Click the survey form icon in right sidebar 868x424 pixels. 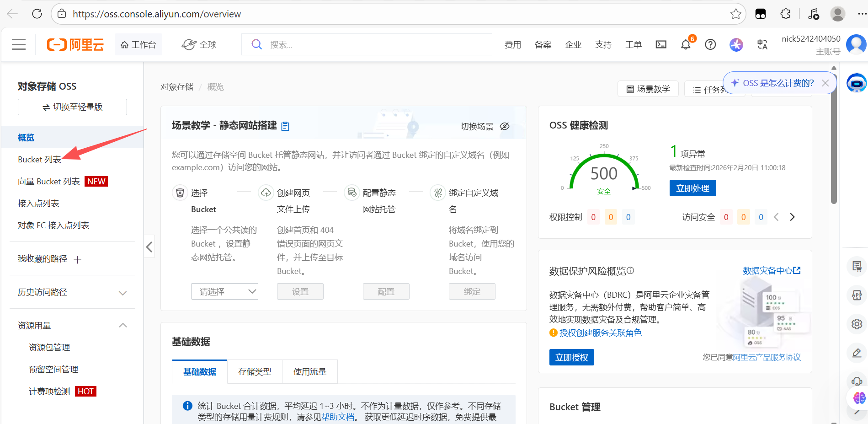[x=857, y=266]
